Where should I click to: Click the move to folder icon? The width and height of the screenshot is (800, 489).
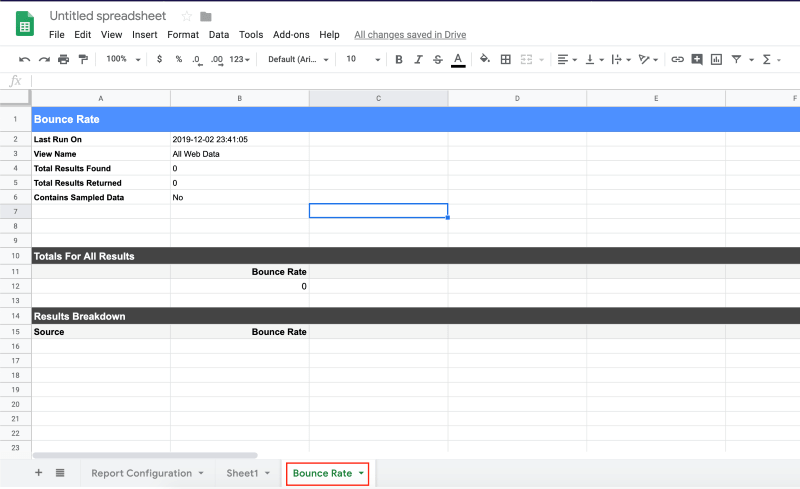pos(206,17)
